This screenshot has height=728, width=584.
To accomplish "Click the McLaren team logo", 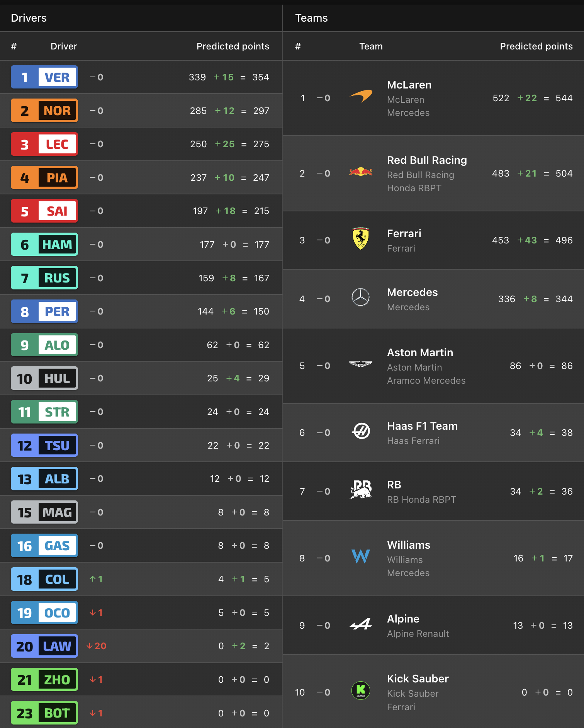I will pos(361,96).
